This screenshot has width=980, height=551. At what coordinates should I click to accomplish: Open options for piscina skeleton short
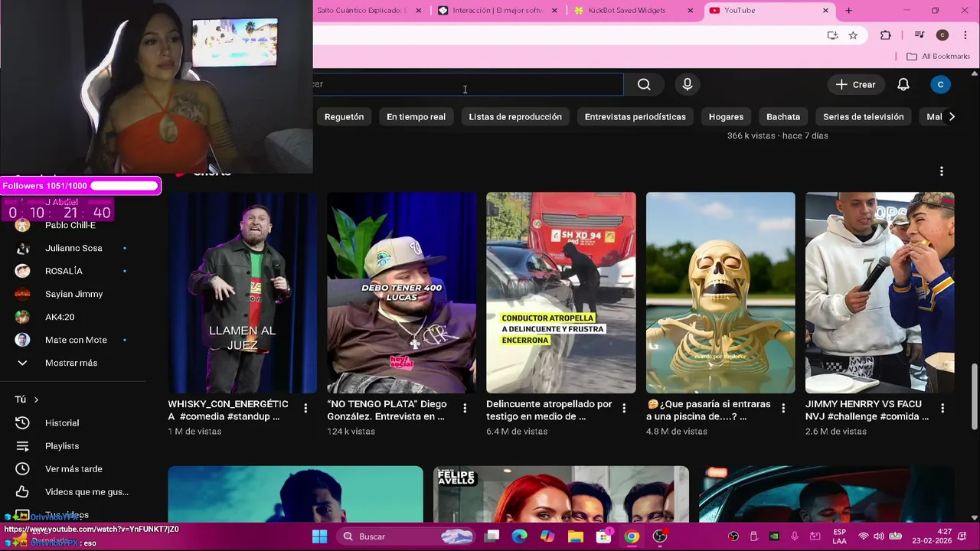click(783, 409)
